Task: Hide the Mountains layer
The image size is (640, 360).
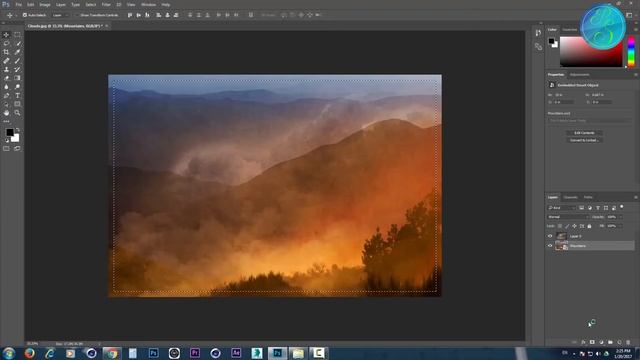Action: pos(550,246)
